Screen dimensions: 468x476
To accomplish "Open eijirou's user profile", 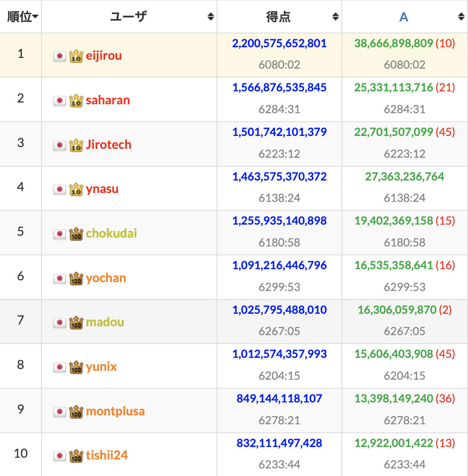I will [104, 56].
